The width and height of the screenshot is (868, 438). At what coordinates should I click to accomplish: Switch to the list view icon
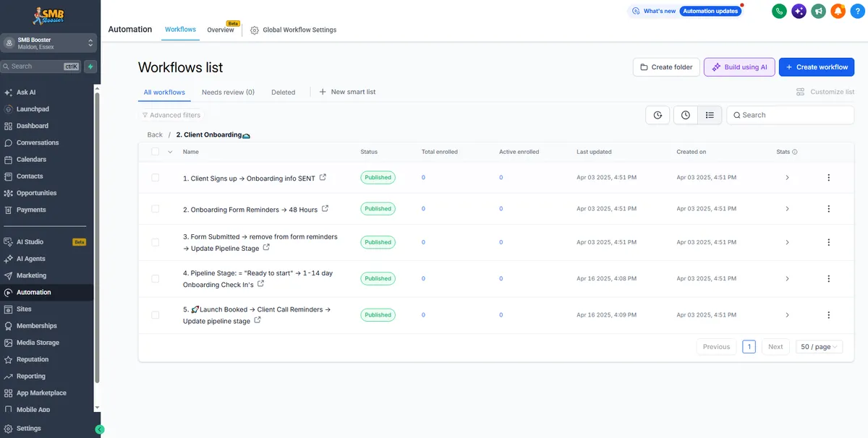tap(710, 115)
